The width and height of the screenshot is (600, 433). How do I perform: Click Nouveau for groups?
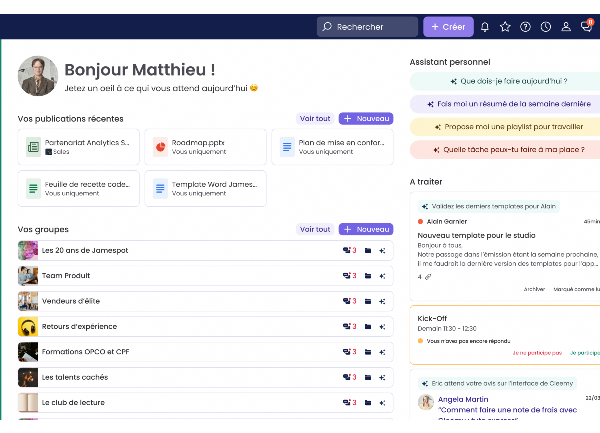(366, 229)
